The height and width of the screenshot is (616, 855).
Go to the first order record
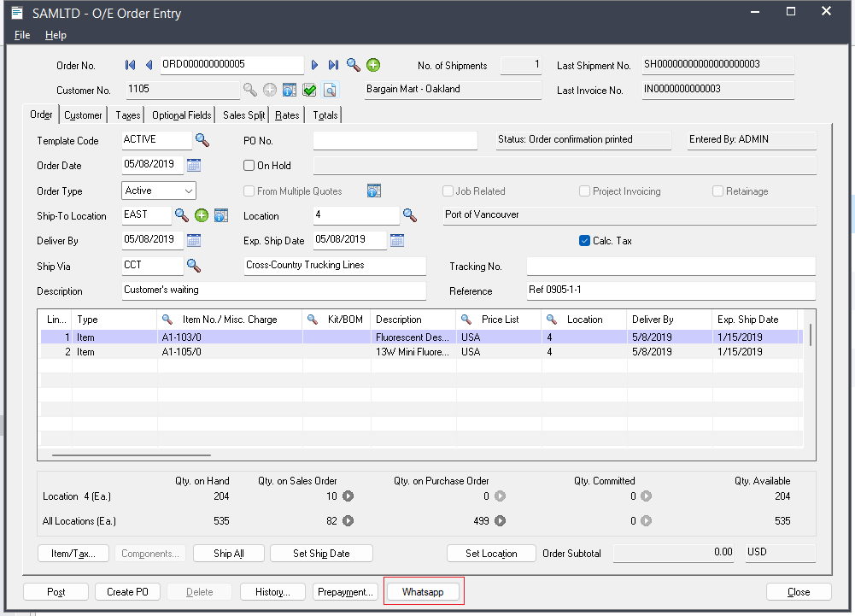[131, 65]
